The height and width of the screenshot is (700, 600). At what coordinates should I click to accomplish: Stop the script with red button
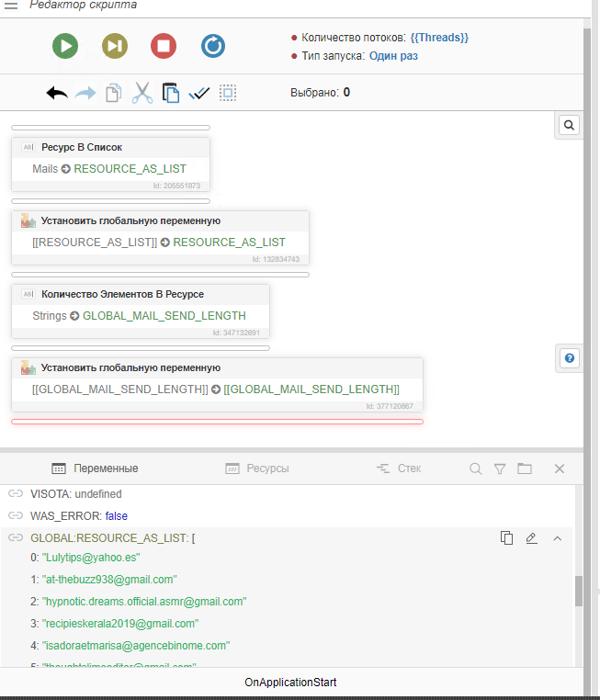click(x=164, y=46)
